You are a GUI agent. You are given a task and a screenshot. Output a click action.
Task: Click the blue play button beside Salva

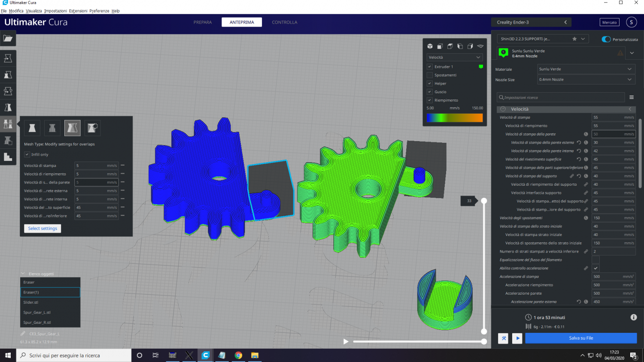[x=517, y=338]
